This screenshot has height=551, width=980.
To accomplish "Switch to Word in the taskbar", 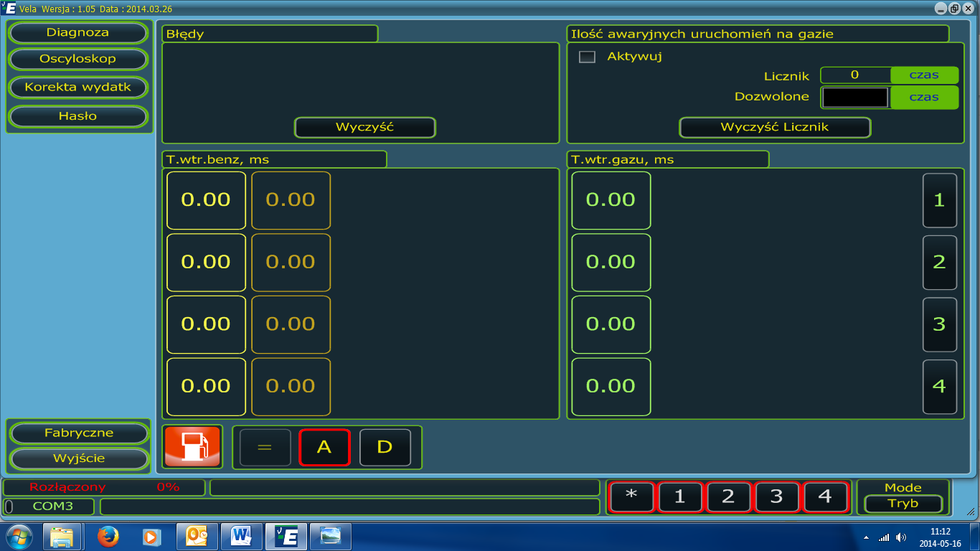I will tap(241, 536).
